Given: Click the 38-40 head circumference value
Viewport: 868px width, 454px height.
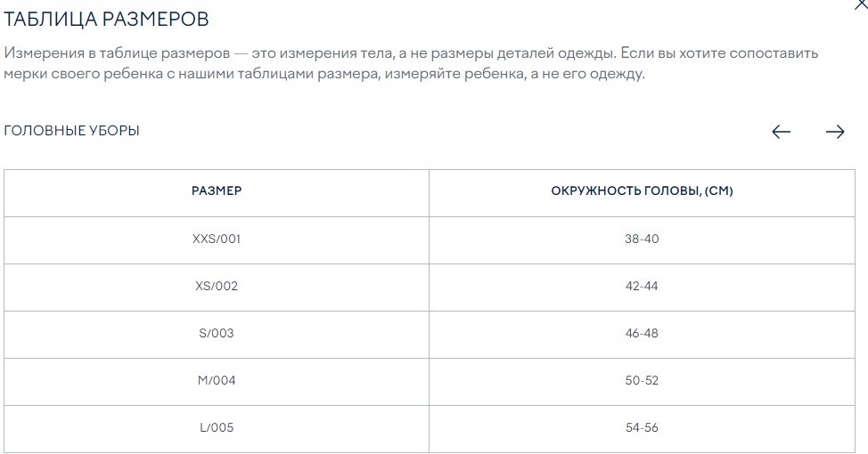Looking at the screenshot, I should pyautogui.click(x=642, y=239).
